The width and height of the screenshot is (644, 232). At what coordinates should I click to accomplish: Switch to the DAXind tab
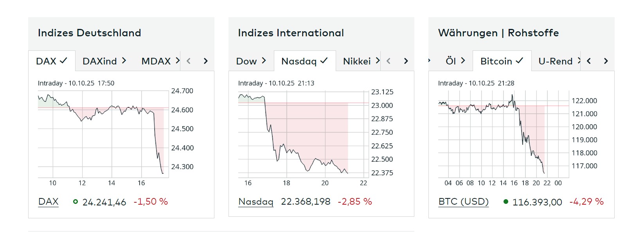click(x=104, y=61)
